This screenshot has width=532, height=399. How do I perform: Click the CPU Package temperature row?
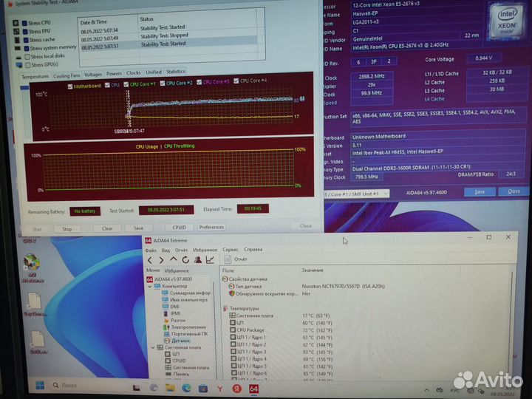click(281, 330)
